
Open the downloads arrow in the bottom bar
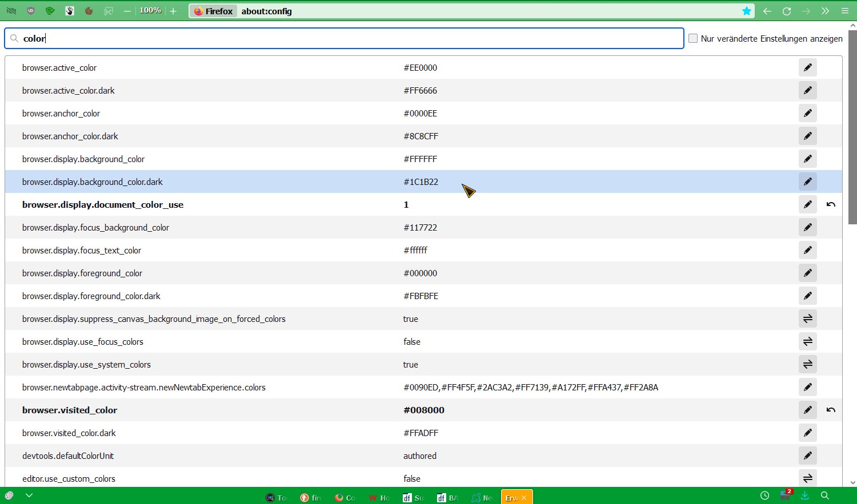tap(804, 495)
